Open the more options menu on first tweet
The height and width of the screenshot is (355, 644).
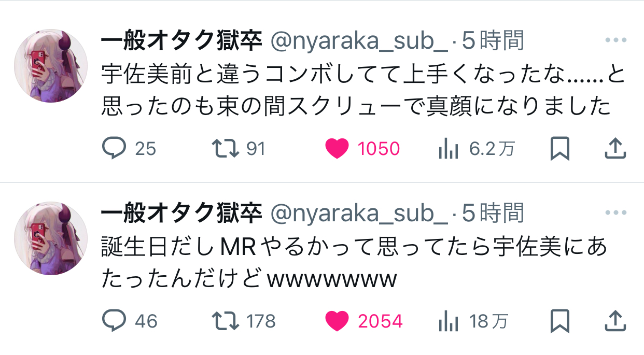coord(616,40)
